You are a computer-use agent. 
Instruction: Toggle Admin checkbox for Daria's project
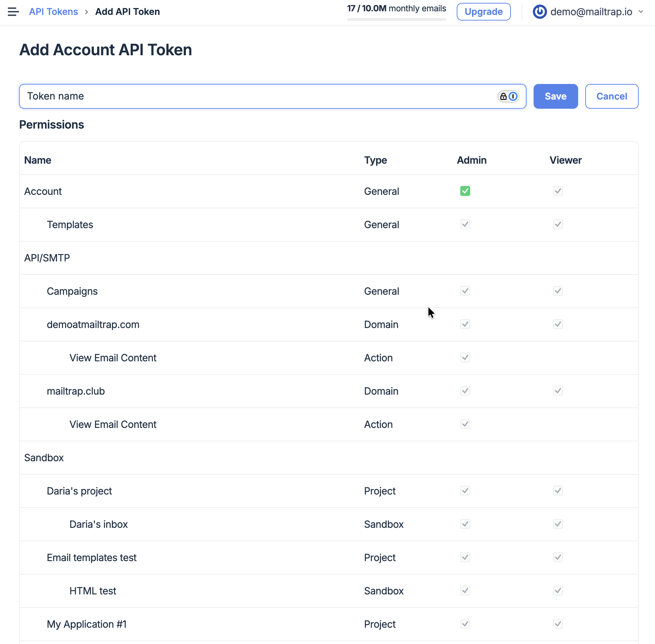coord(465,491)
